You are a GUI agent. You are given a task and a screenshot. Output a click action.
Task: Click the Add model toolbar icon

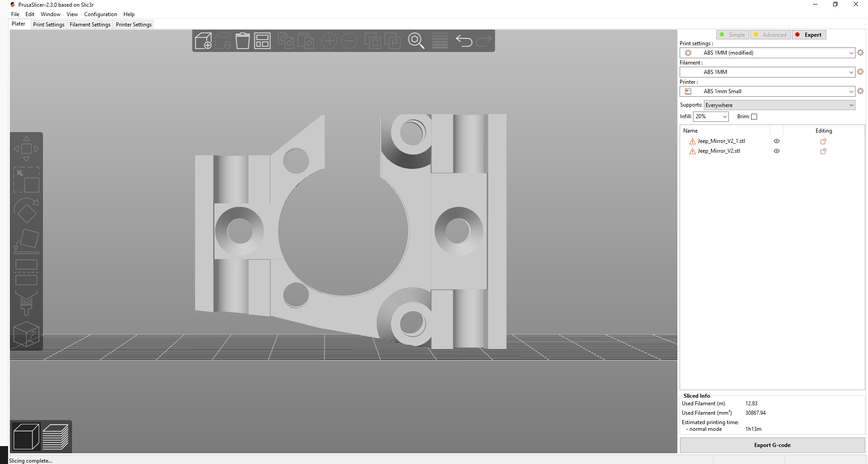coord(204,41)
